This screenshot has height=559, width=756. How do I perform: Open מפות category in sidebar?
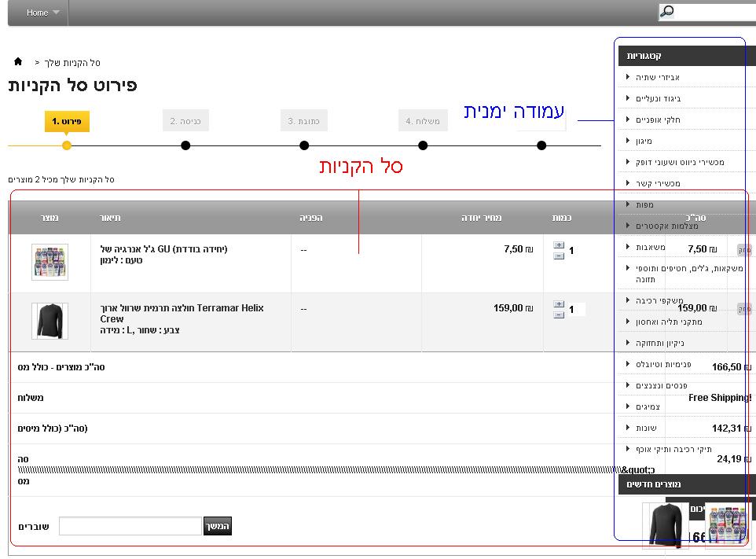coord(644,204)
